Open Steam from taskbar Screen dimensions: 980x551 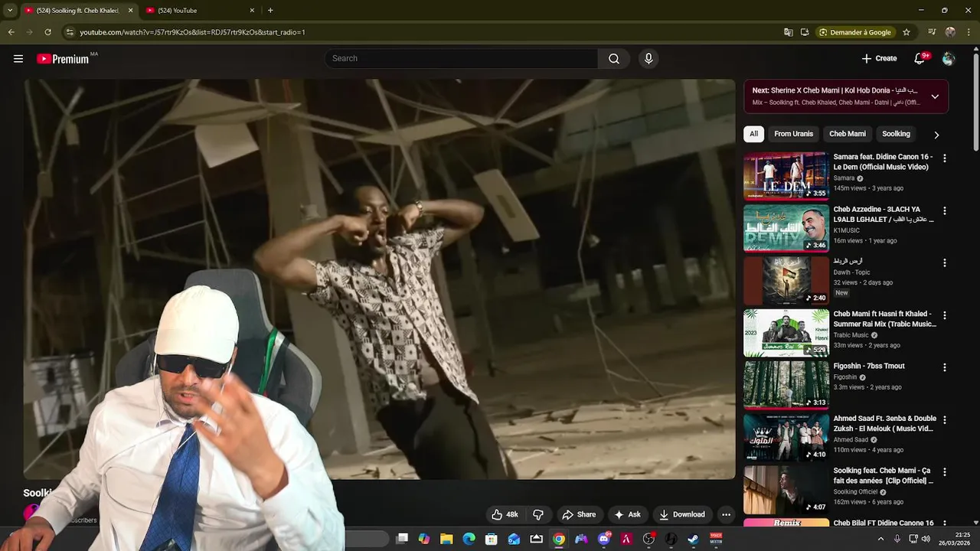[x=693, y=539]
